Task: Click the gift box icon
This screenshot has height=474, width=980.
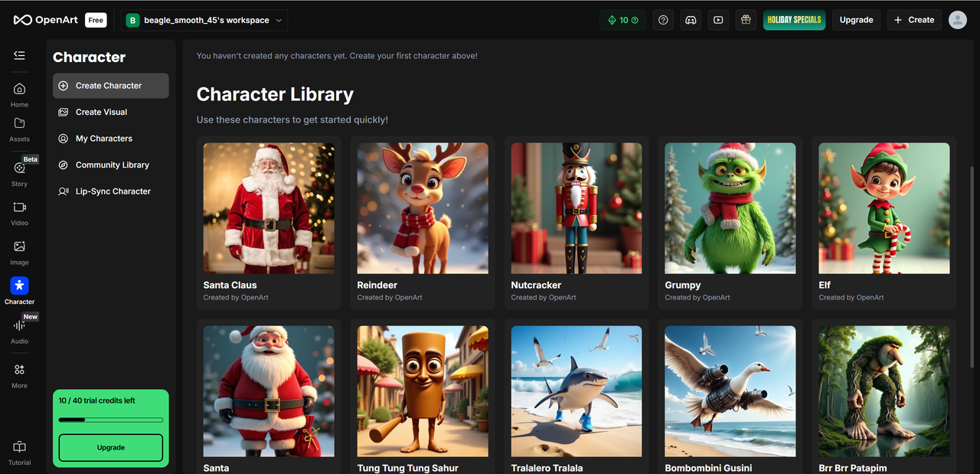Action: [746, 20]
